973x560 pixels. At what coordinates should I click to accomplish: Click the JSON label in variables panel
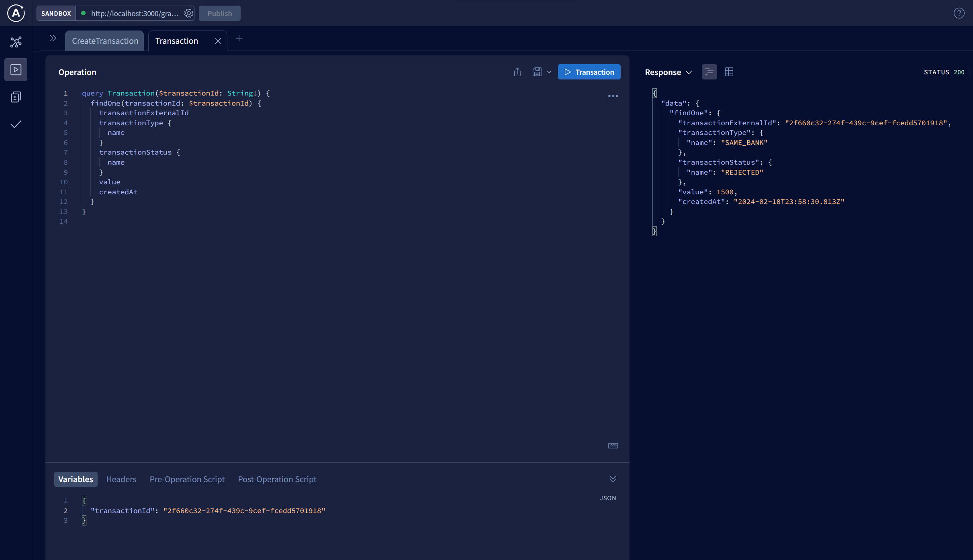(x=608, y=498)
